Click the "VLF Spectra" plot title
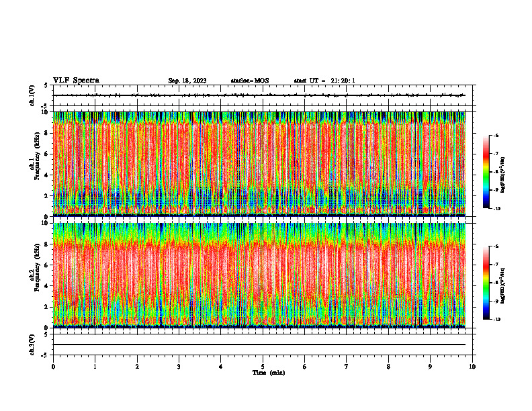Viewport: 532px width, 411px height. [76, 81]
